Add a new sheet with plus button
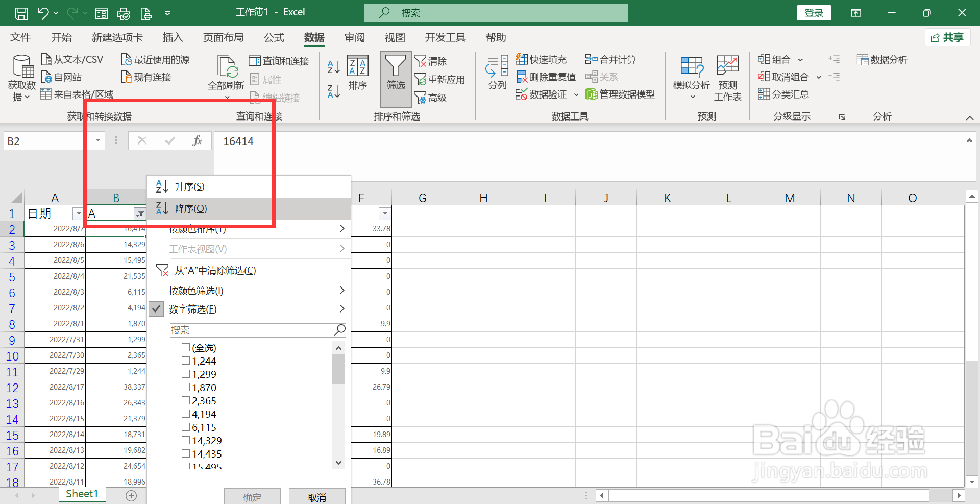Viewport: 980px width, 504px height. pos(131,496)
